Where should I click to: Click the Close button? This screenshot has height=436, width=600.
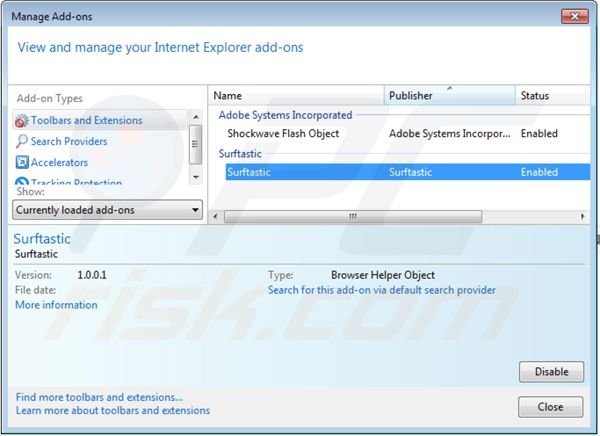pos(551,407)
